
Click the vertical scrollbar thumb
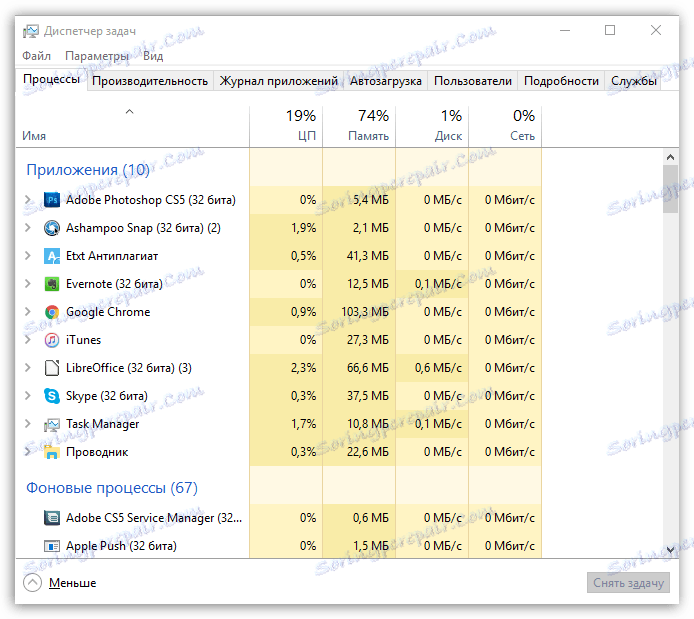[x=670, y=189]
